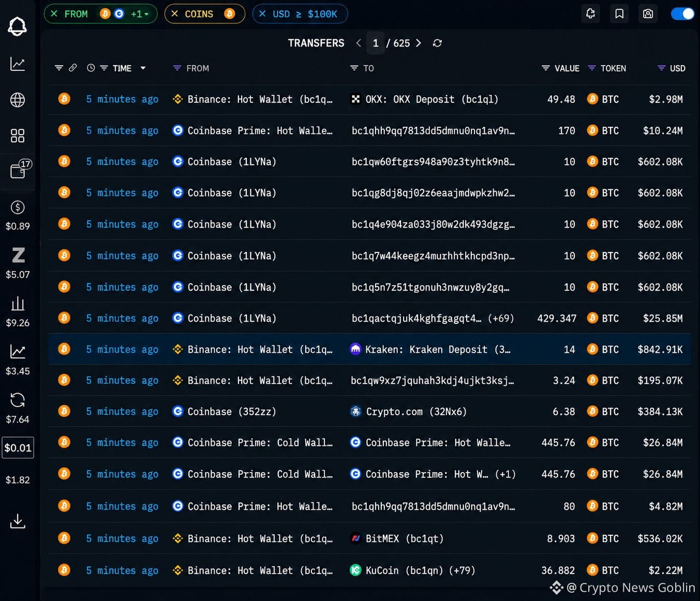This screenshot has height=601, width=700.
Task: Remove the USD ≥ $100K filter chip
Action: (262, 13)
